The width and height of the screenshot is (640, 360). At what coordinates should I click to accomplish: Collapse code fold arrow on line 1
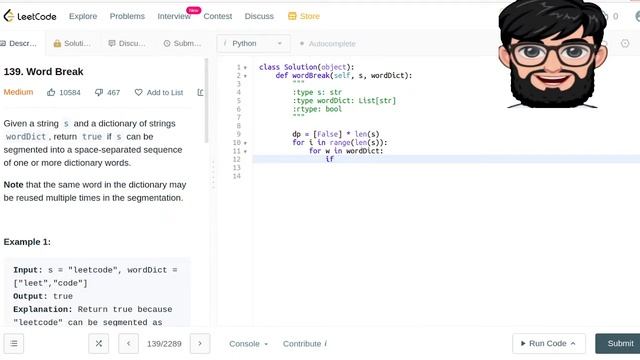pos(245,67)
